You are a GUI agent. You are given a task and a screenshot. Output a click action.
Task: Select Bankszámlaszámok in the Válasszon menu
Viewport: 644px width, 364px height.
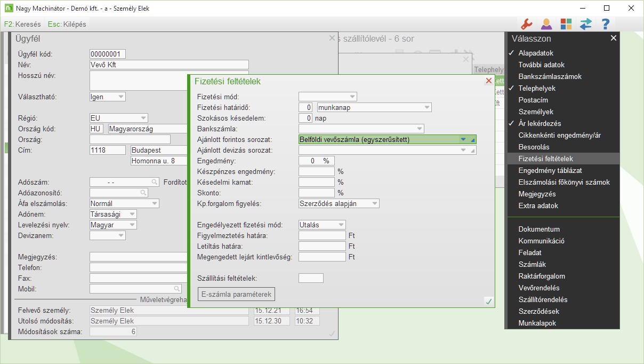pyautogui.click(x=550, y=76)
